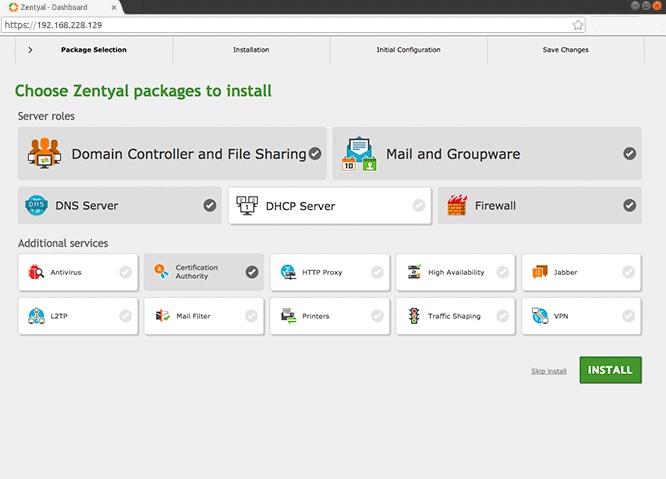This screenshot has width=666, height=479.
Task: Open the Package Selection step tab
Action: pyautogui.click(x=94, y=50)
